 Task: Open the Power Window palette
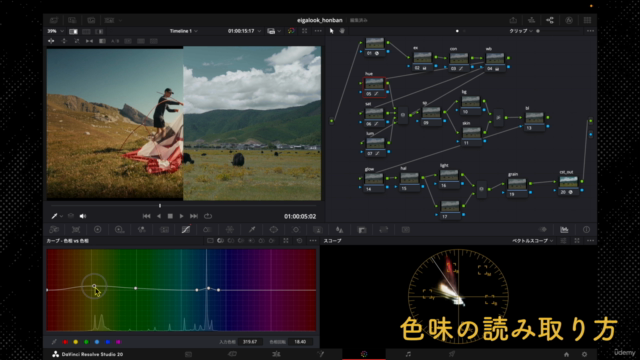pyautogui.click(x=273, y=230)
